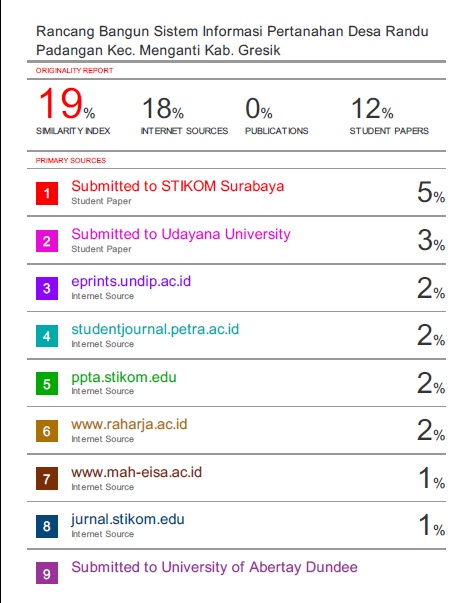Open Submitted to Udayana University source
The image size is (469, 603).
coord(181,234)
